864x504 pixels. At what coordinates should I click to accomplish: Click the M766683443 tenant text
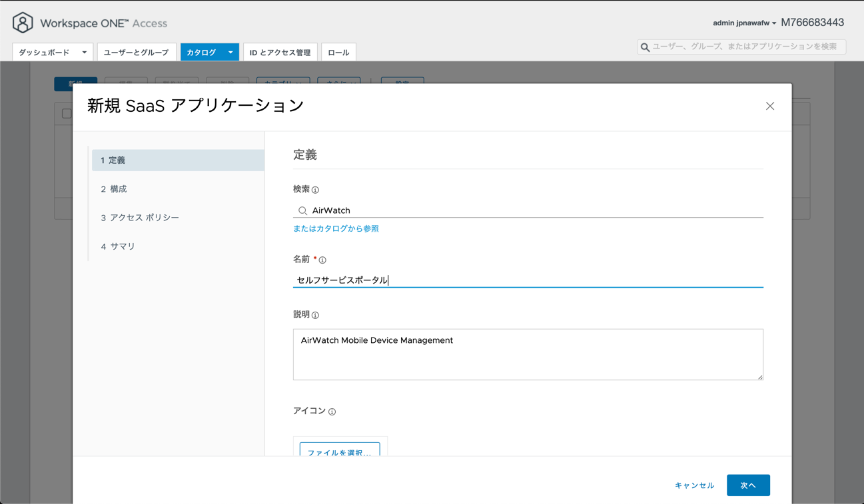(812, 23)
